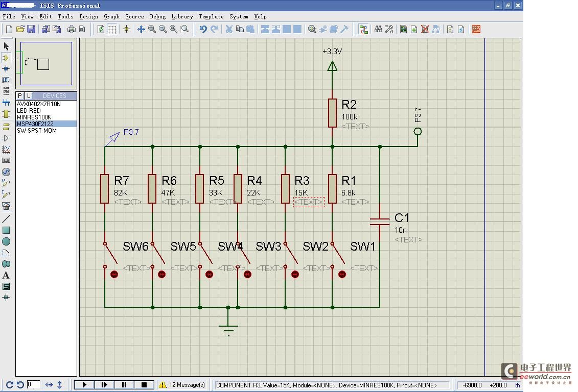Click the Bill of materials icon

pos(450,29)
